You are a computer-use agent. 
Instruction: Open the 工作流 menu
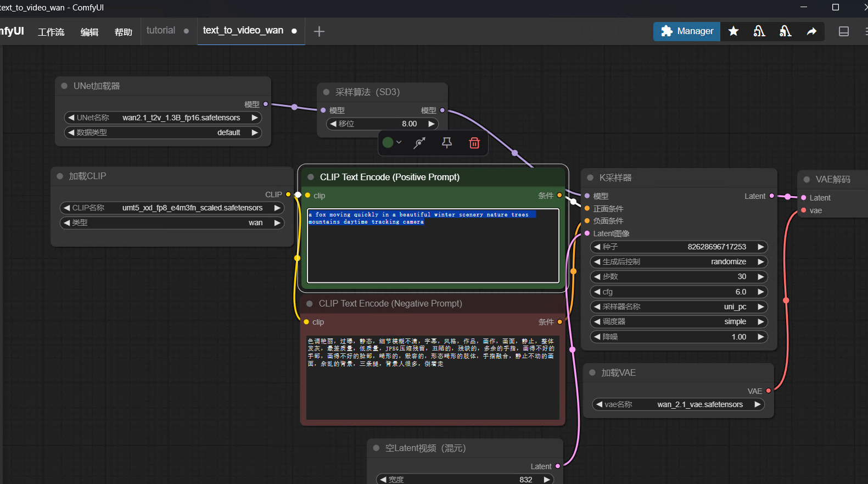[x=51, y=32]
